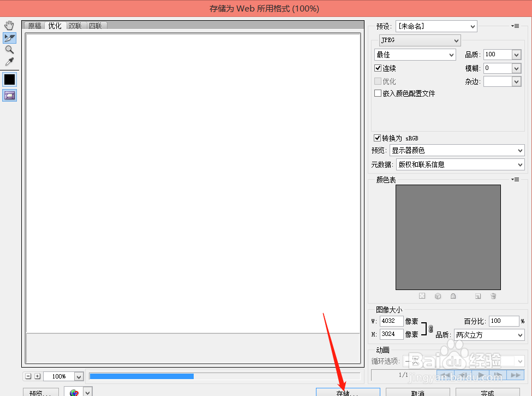Click the play animation button
This screenshot has width=532, height=396.
pos(480,375)
